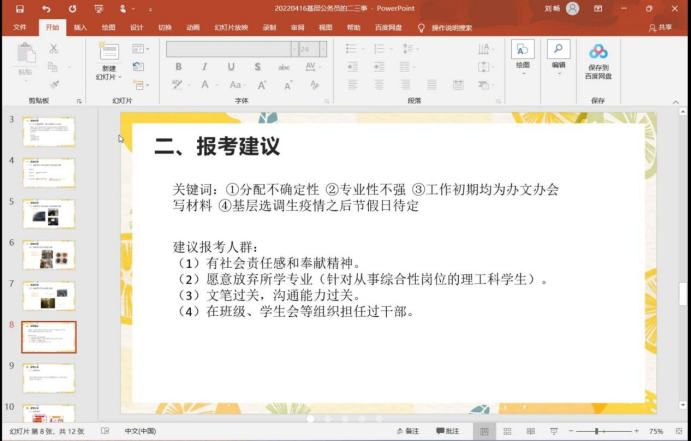
Task: Click the Undo arrow in title bar
Action: pos(46,8)
